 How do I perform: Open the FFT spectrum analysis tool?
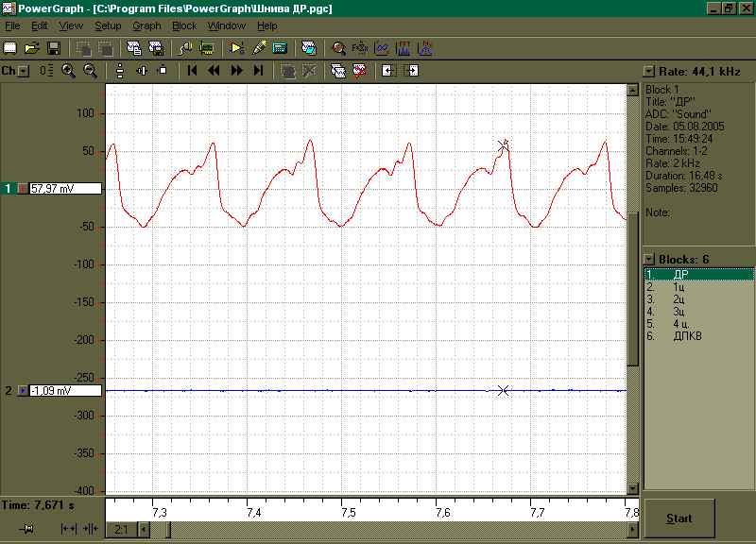(404, 48)
